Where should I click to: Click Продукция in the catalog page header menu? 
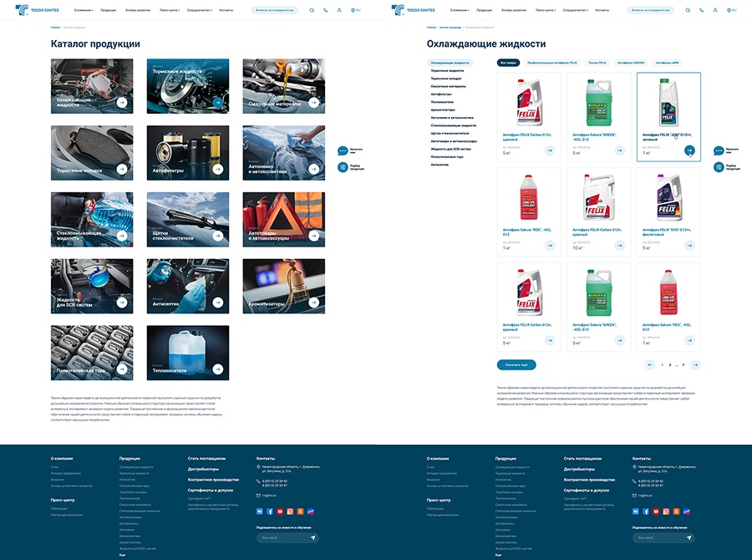108,10
